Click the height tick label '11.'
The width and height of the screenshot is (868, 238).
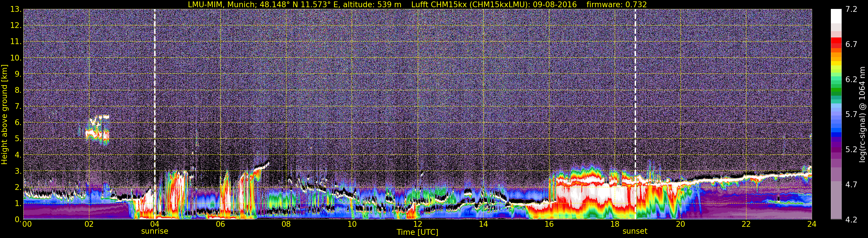coord(16,42)
